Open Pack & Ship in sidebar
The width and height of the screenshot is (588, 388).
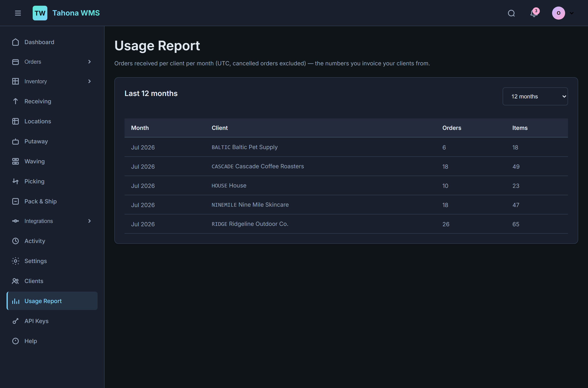point(52,201)
